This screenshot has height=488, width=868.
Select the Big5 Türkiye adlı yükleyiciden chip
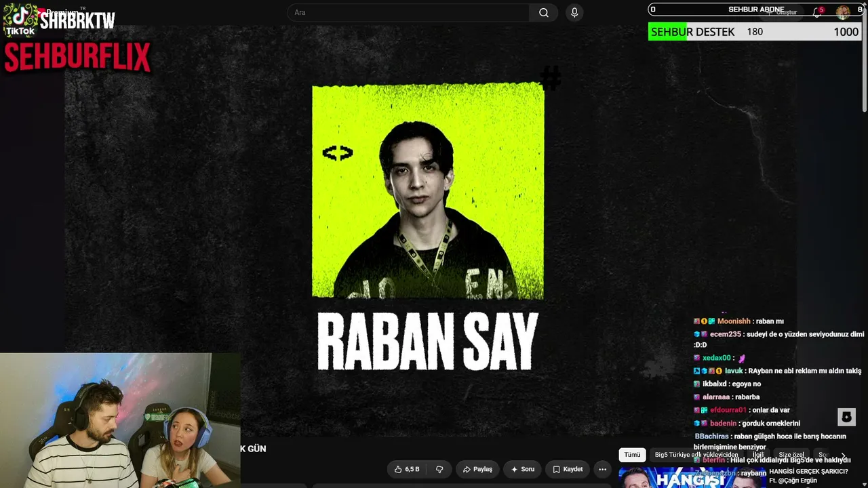pyautogui.click(x=696, y=455)
